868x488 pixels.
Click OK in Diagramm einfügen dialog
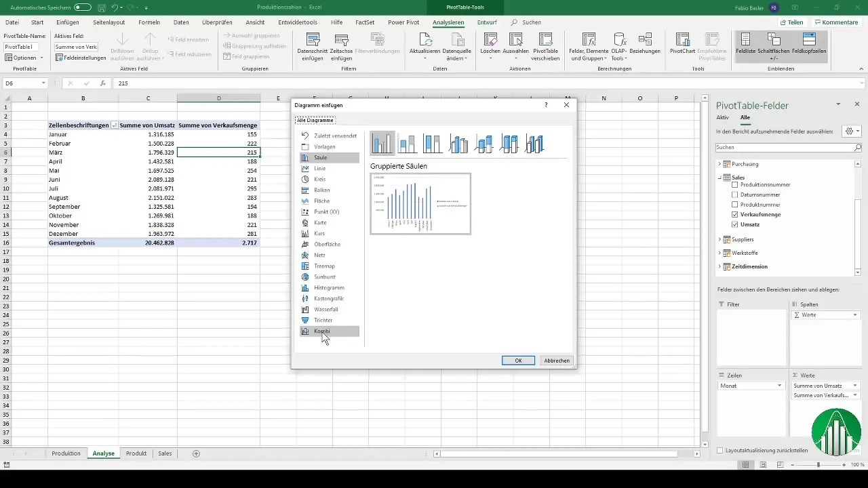tap(518, 361)
